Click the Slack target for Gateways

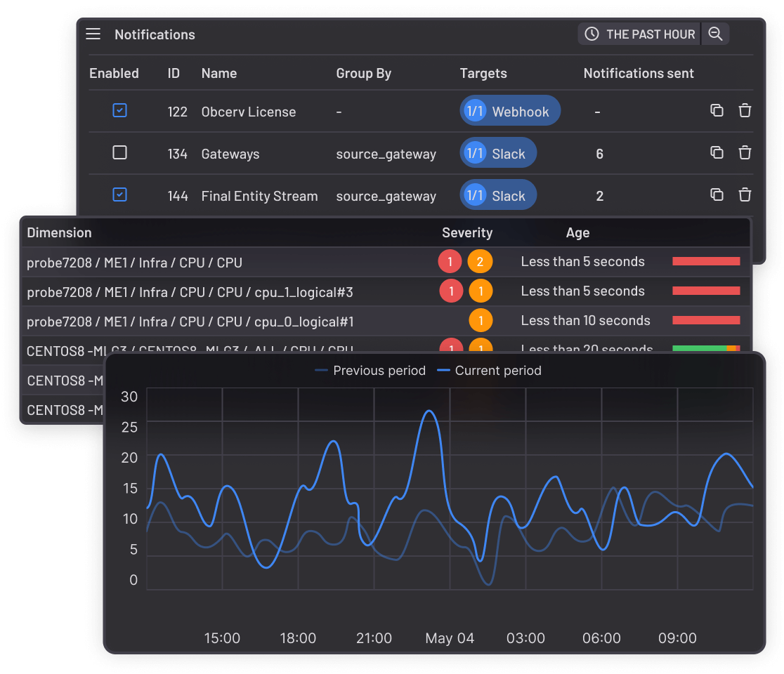pos(498,153)
